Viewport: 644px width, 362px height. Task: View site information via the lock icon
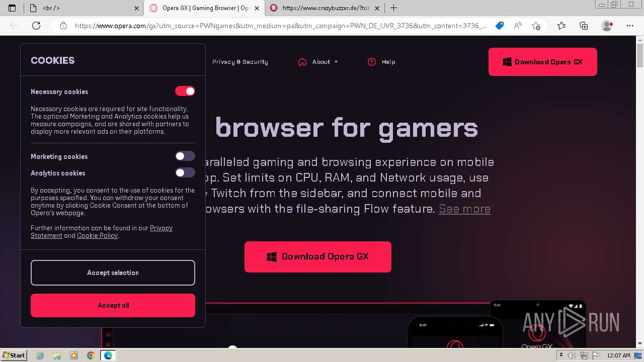(63, 26)
